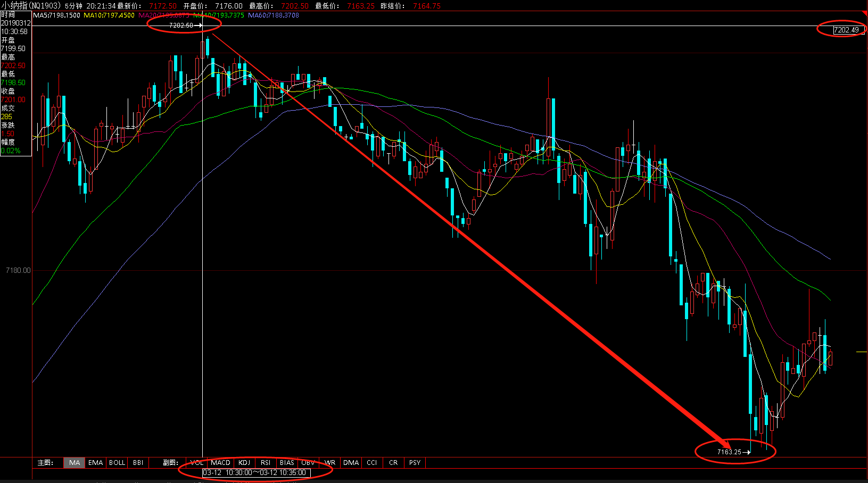Click the 收盘 value 7201.00 in panel
Viewport: 868px width, 483px height.
tap(13, 99)
